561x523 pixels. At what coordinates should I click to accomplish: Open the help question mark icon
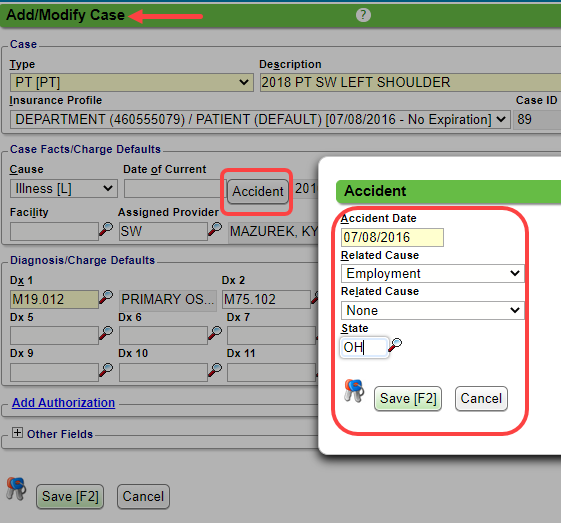coord(363,15)
